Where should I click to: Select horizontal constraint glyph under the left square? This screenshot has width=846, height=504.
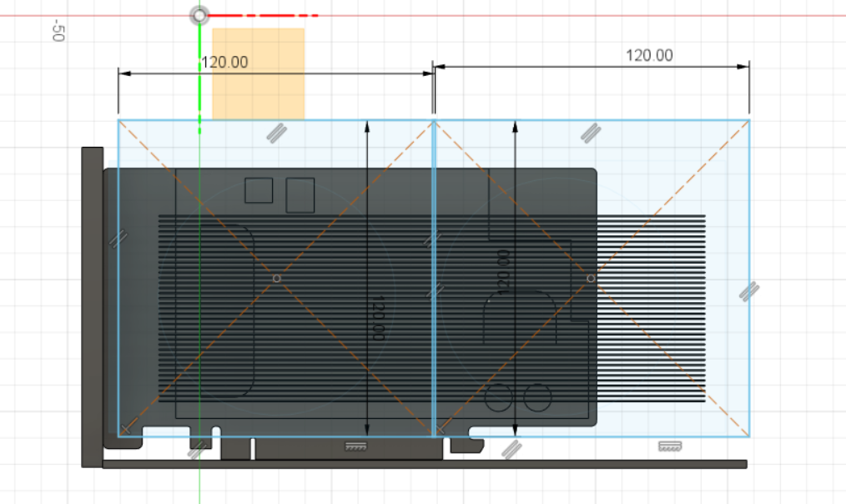[355, 446]
